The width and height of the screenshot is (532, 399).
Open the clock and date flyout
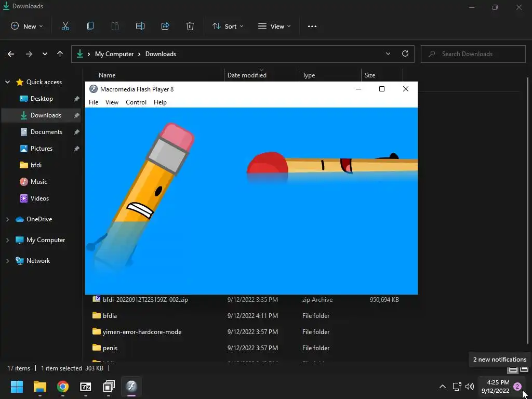(x=495, y=387)
